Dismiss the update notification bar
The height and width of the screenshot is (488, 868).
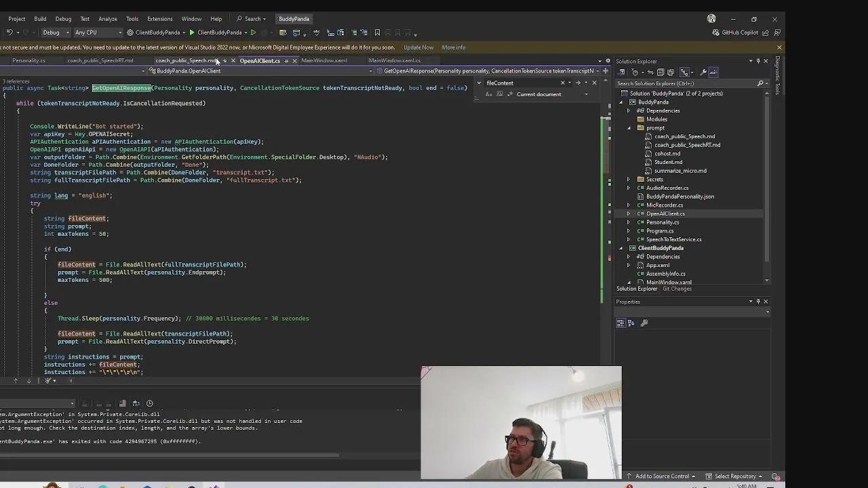779,47
